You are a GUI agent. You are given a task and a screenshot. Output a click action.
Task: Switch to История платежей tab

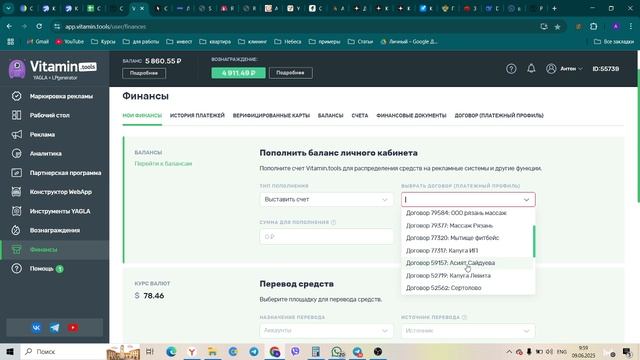pos(197,116)
